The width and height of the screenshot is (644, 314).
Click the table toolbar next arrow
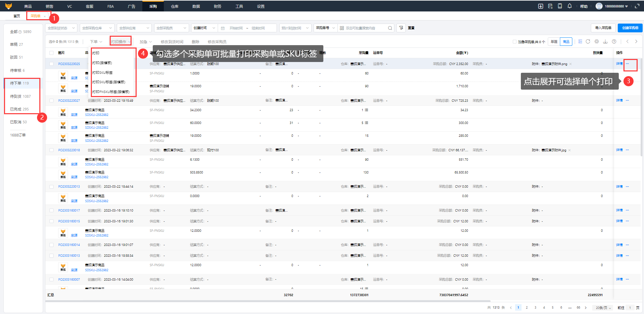pyautogui.click(x=636, y=41)
